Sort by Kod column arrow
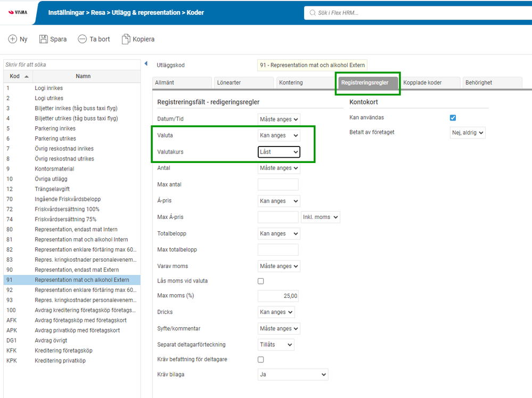This screenshot has width=532, height=398. tap(27, 76)
